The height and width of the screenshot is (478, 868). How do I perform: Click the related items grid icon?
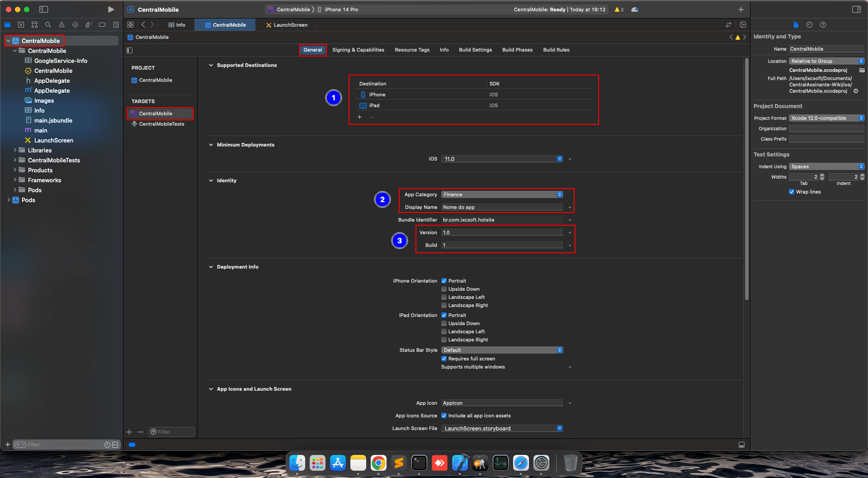coord(131,25)
